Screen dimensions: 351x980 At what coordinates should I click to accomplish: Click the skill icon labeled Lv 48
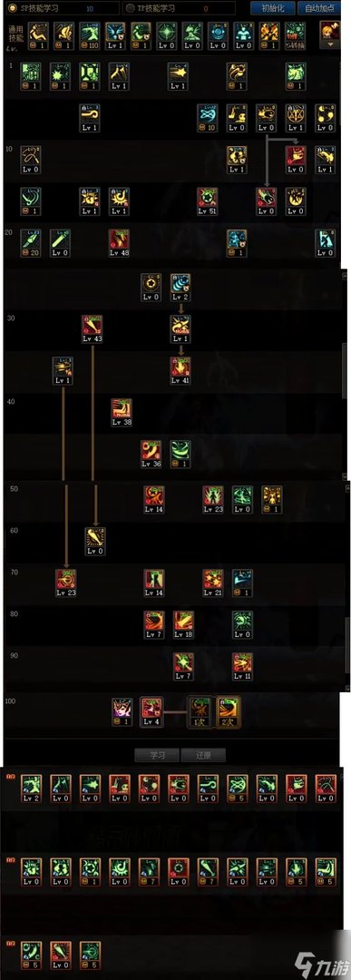pyautogui.click(x=119, y=243)
